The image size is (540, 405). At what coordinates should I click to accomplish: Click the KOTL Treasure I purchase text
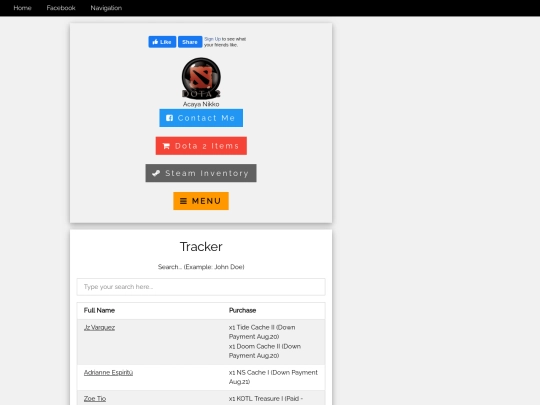pos(266,398)
